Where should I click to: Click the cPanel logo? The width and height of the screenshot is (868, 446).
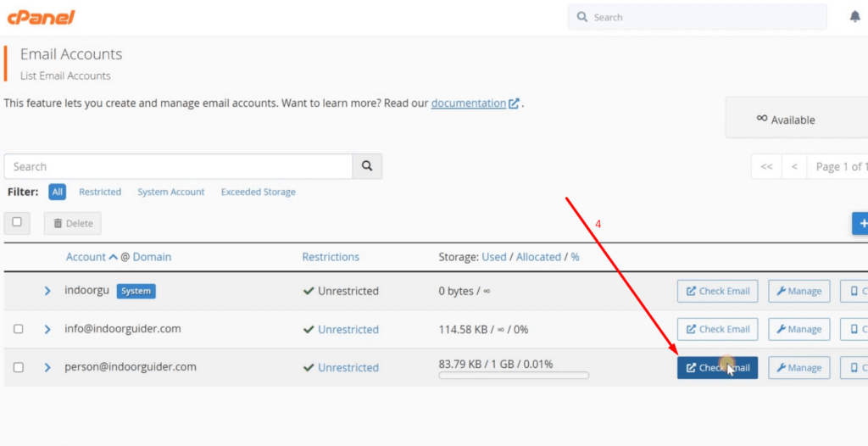(x=41, y=17)
